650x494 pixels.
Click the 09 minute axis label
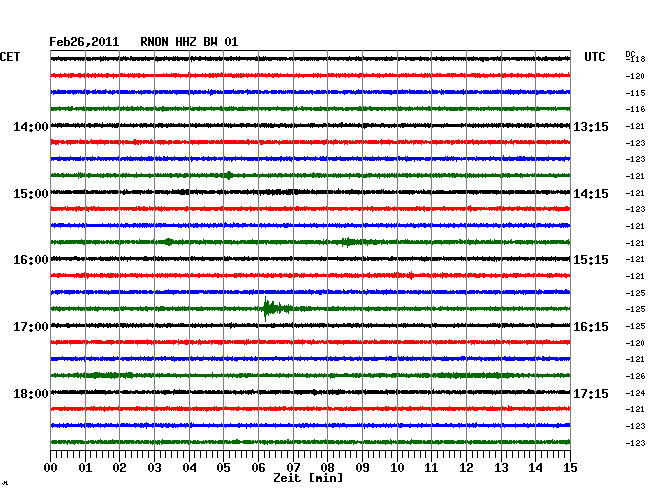pyautogui.click(x=362, y=468)
